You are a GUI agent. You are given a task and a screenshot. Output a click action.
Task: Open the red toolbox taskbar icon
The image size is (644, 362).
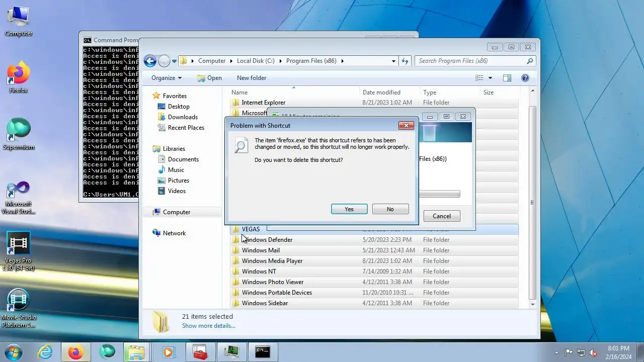[200, 352]
